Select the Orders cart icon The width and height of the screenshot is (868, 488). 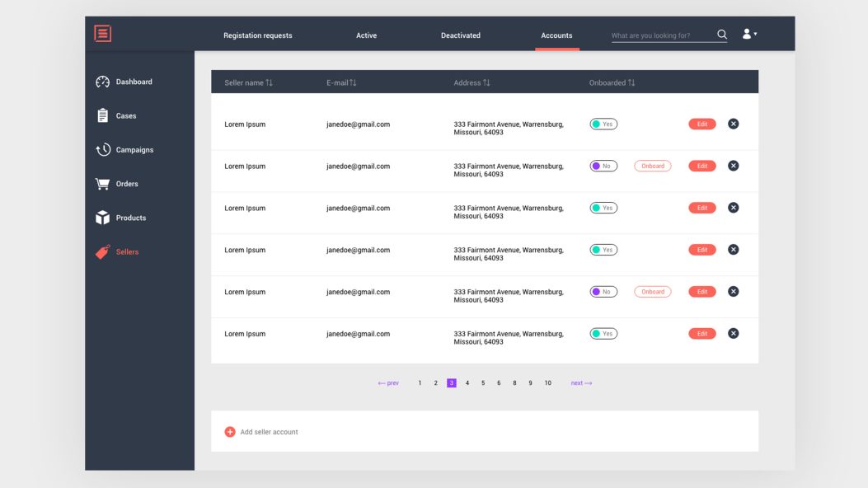[x=103, y=183]
